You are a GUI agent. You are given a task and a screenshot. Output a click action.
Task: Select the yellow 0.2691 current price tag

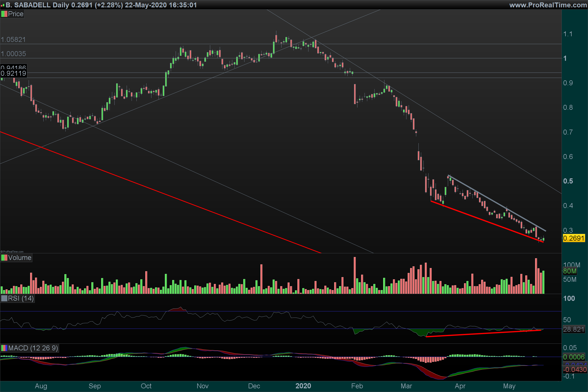[x=574, y=238]
